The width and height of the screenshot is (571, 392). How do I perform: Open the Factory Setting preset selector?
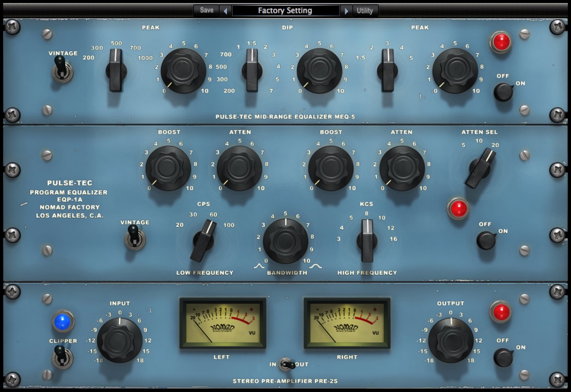(x=285, y=10)
